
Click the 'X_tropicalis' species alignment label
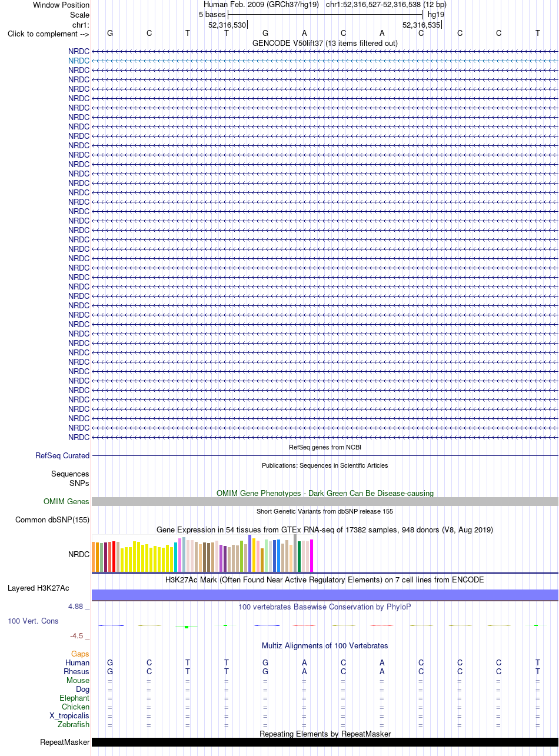coord(69,716)
